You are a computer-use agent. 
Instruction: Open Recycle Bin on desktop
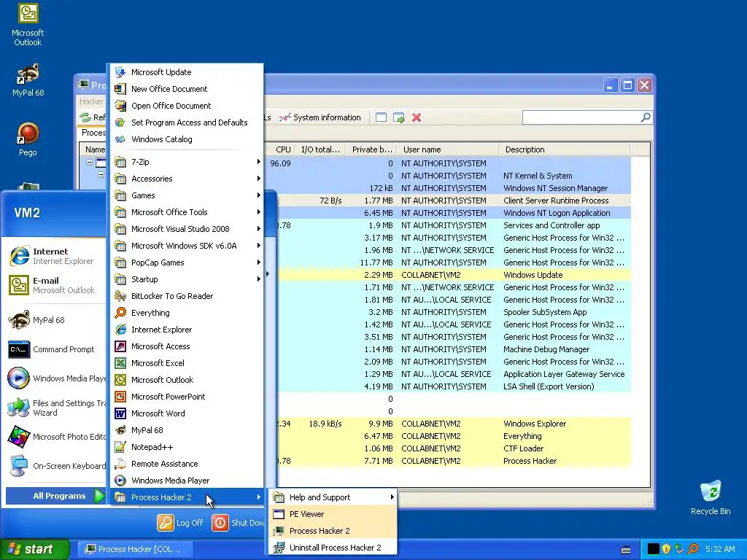(x=711, y=497)
